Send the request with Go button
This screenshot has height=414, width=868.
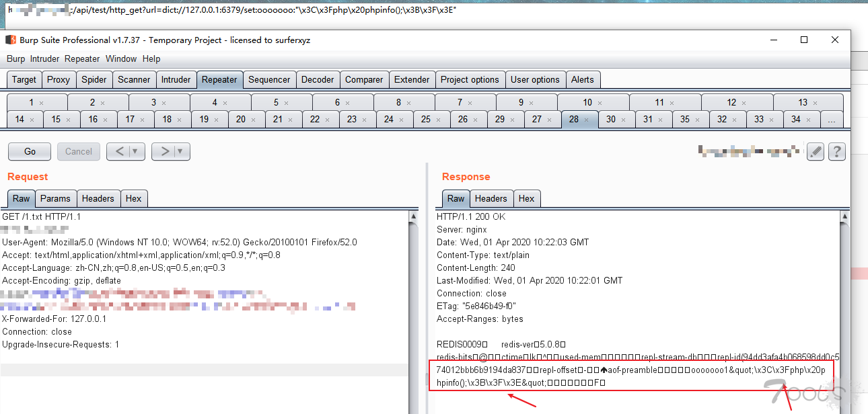click(30, 151)
